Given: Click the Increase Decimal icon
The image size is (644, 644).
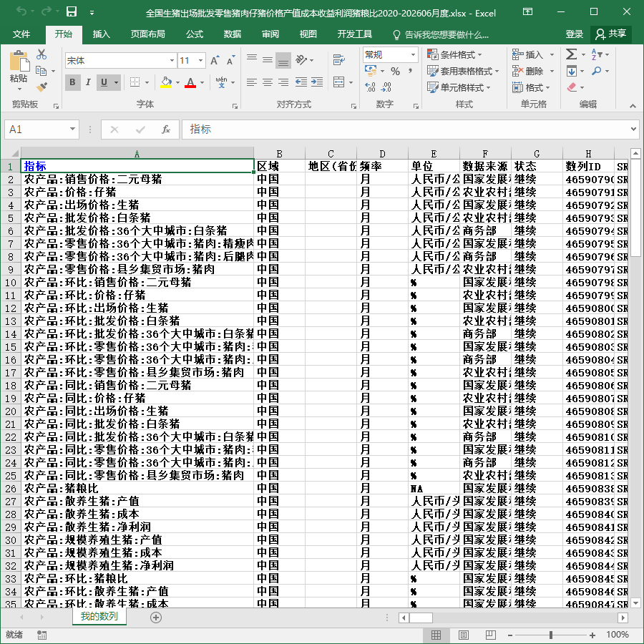Looking at the screenshot, I should click(x=370, y=87).
